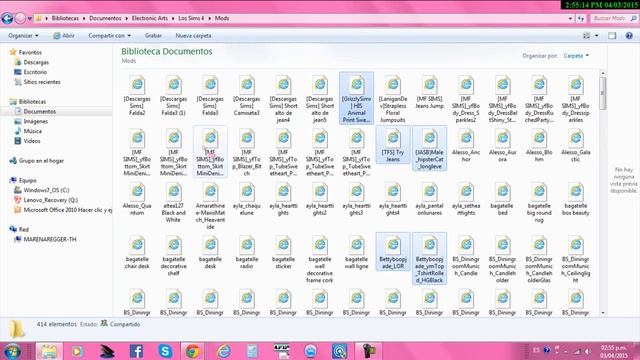Click the Abrir toolbar button

point(64,36)
